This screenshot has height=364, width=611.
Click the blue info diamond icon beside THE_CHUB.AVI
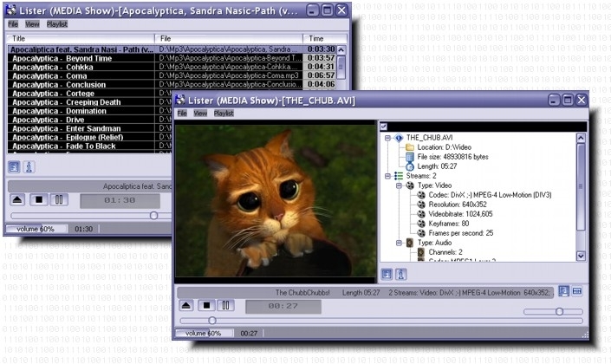[x=399, y=138]
